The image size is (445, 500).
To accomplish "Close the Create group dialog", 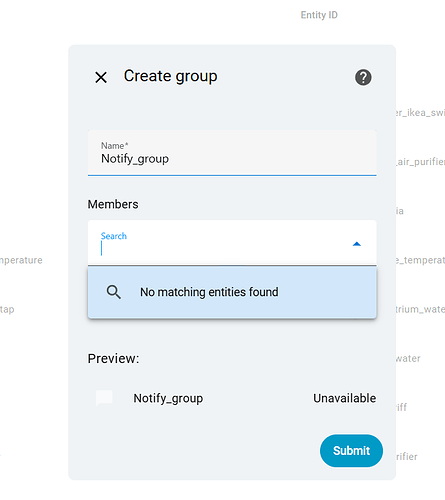I will [x=101, y=77].
